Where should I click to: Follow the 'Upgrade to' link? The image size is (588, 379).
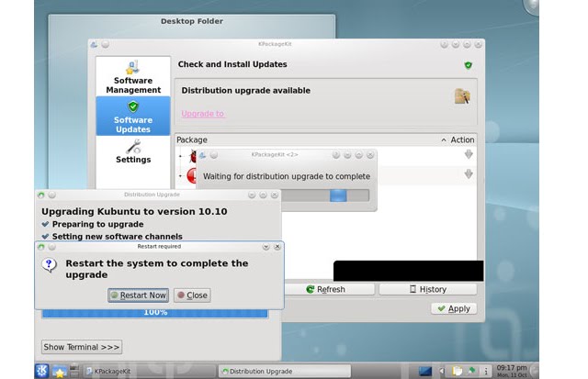(203, 114)
